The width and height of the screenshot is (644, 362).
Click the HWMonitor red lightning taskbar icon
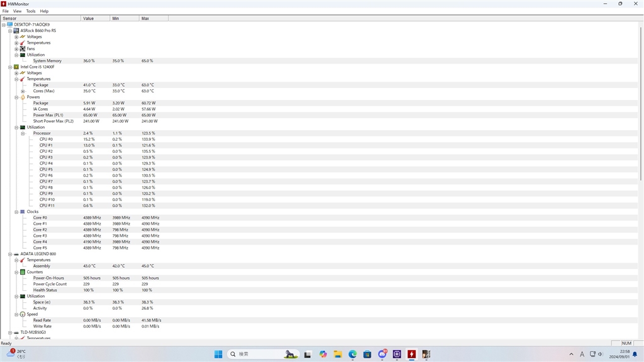coord(411,354)
